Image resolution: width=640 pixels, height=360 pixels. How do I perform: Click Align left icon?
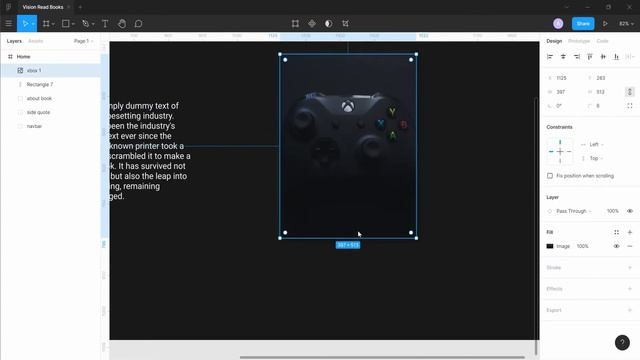point(550,57)
